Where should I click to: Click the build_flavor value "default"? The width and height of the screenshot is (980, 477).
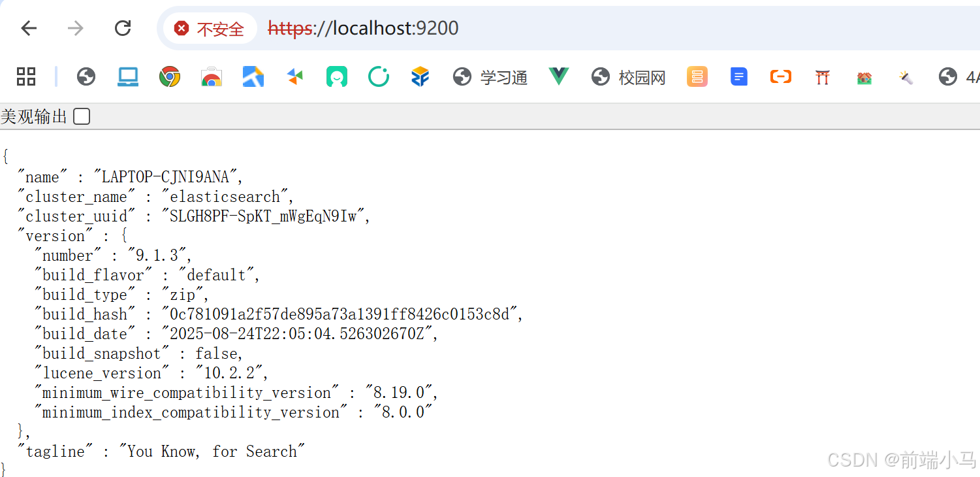[x=216, y=274]
